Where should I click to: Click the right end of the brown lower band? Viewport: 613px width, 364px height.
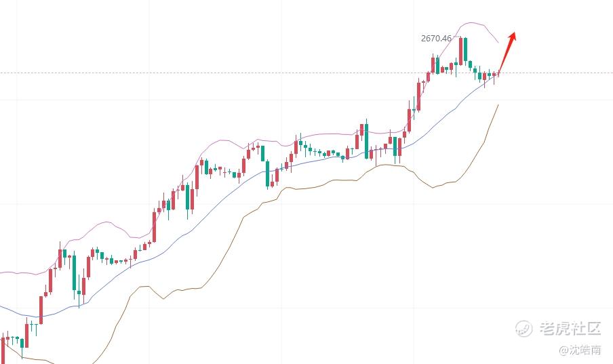pos(498,105)
